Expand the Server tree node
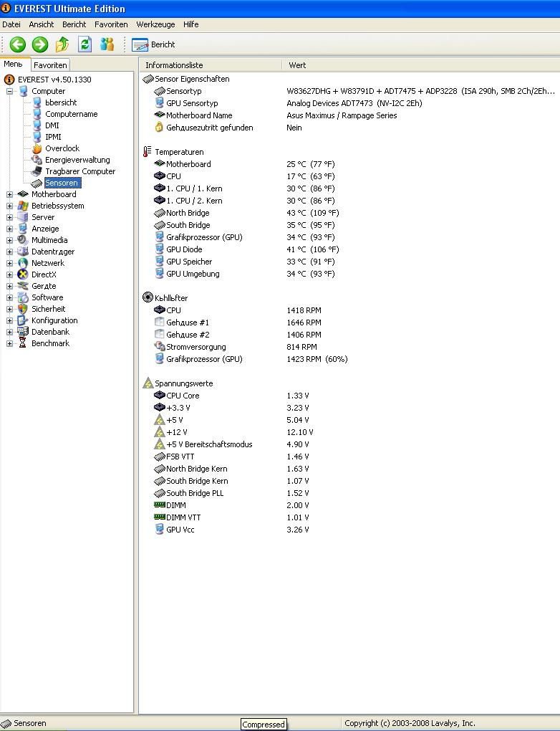This screenshot has width=560, height=731. tap(9, 217)
